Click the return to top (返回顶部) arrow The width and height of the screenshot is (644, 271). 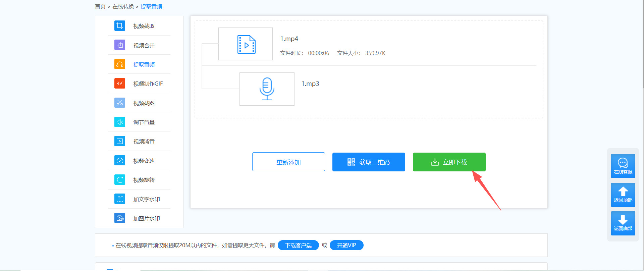click(623, 195)
